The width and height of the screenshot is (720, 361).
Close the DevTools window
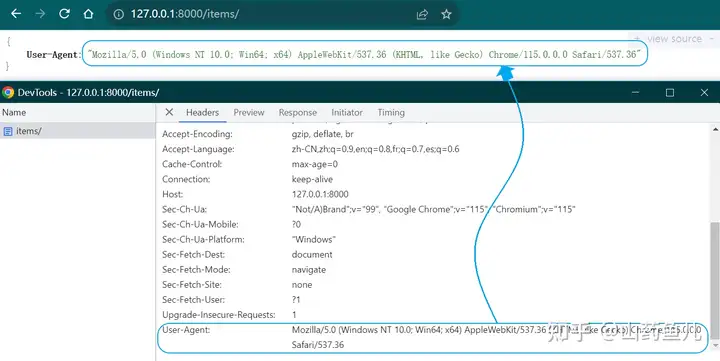point(704,92)
